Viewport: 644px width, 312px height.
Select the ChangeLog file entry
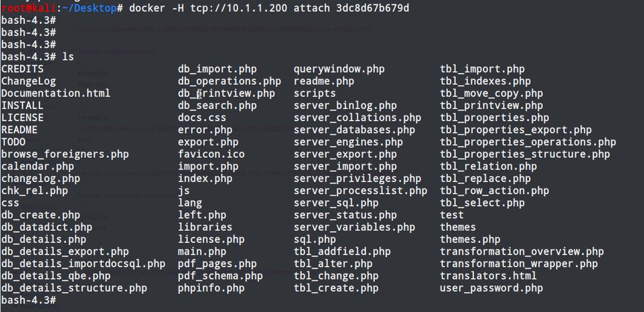28,81
